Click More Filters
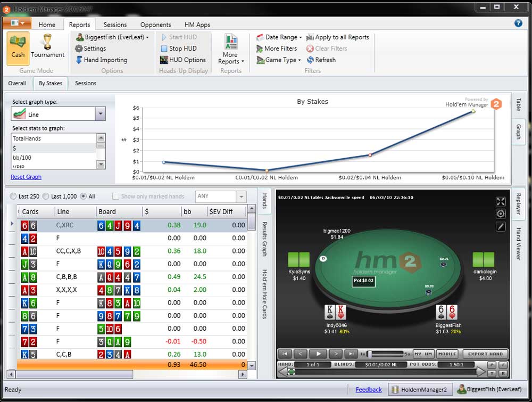Image resolution: width=532 pixels, height=402 pixels. click(x=277, y=48)
